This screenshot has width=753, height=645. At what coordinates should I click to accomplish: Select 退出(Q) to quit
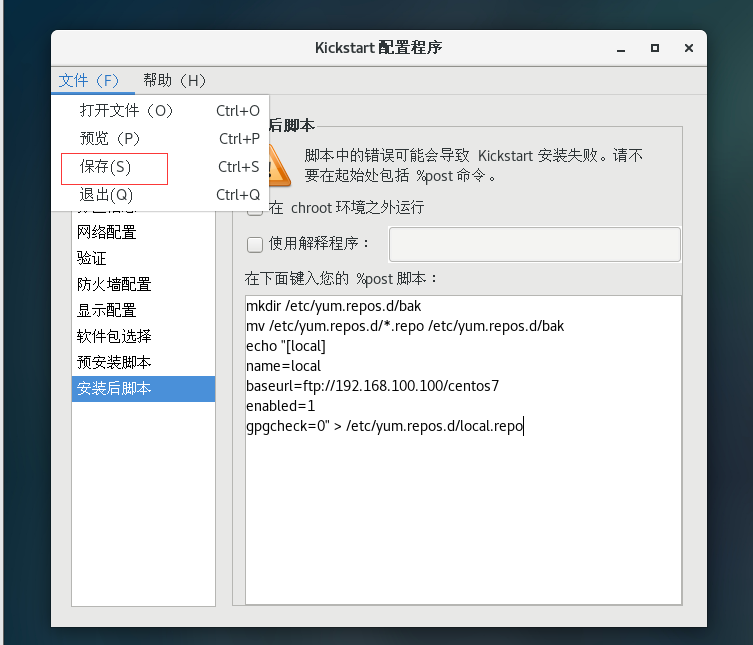click(x=160, y=195)
